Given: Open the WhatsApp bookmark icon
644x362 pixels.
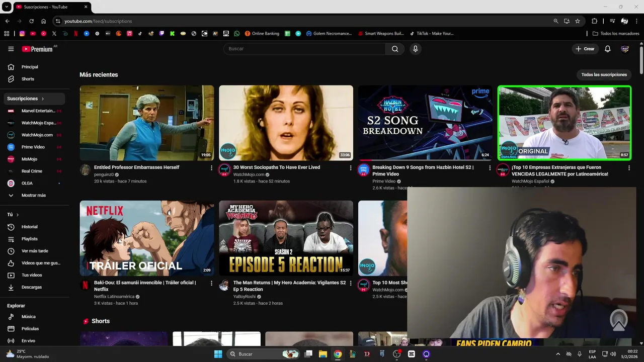Looking at the screenshot, I should 237,34.
